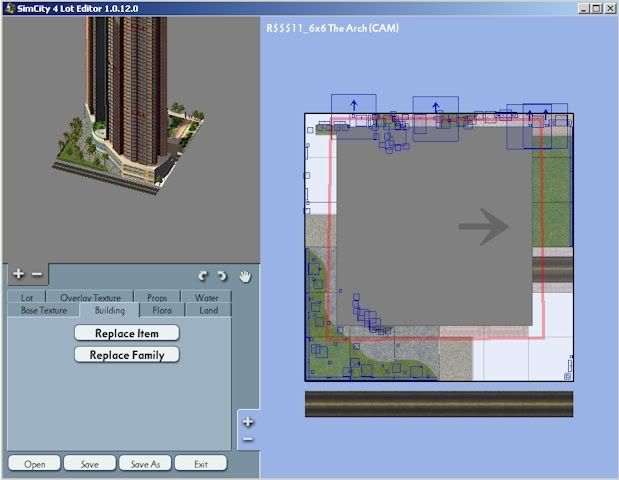Click the Replace Item button
The height and width of the screenshot is (480, 619).
point(127,333)
